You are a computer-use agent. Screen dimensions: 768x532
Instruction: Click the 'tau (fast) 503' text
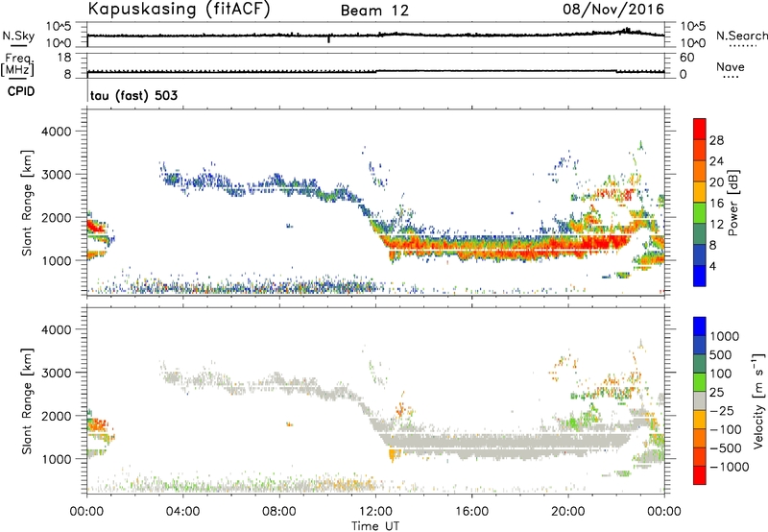133,95
